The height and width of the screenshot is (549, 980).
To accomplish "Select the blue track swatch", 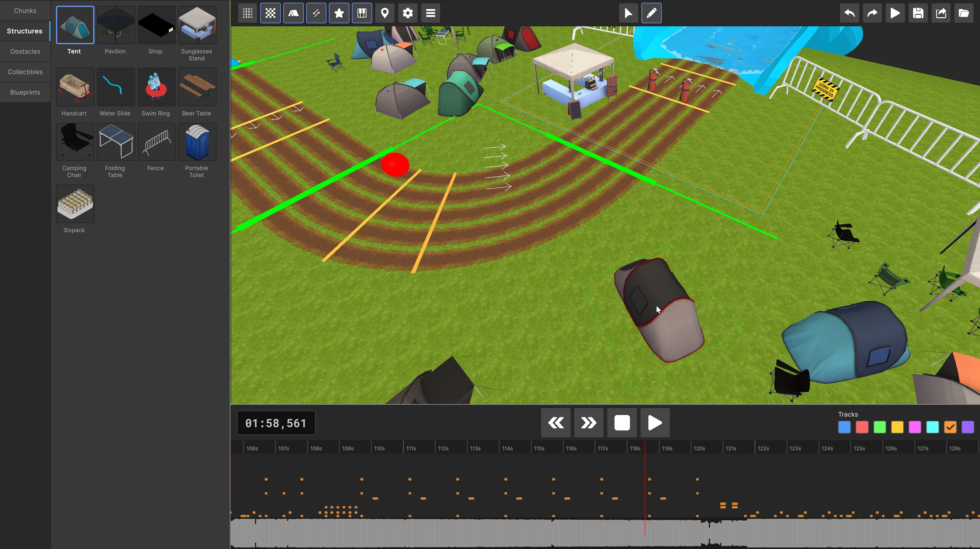I will (844, 427).
